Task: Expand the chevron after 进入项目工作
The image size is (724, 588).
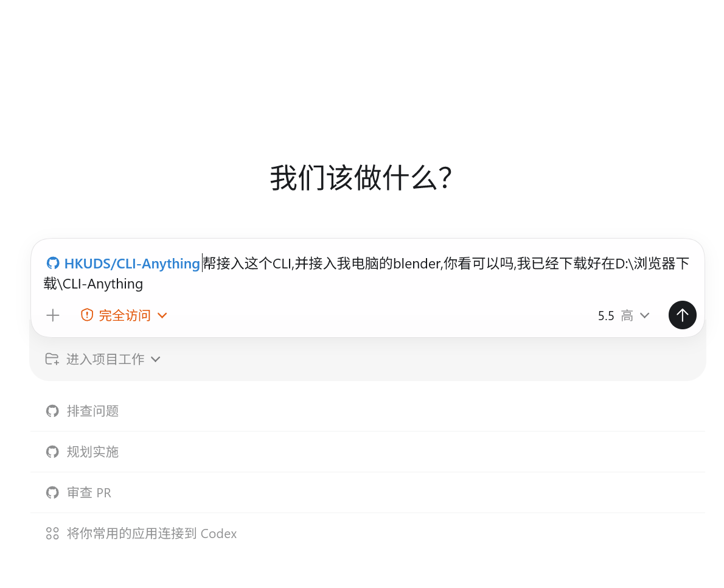Action: [156, 359]
